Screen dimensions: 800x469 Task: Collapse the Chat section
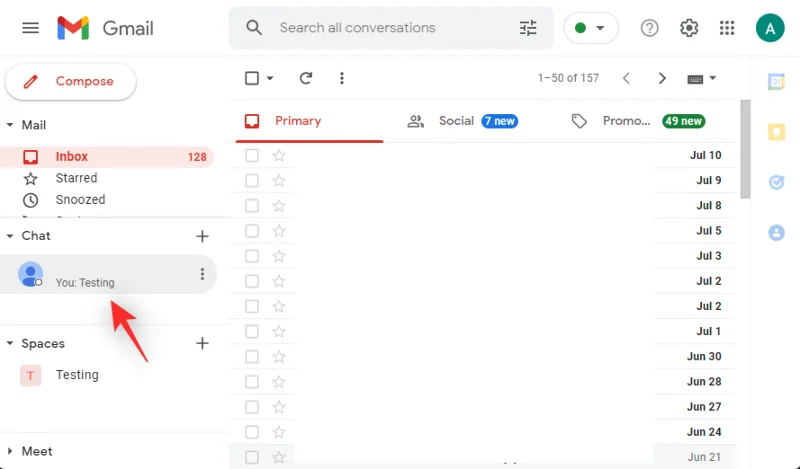click(10, 236)
